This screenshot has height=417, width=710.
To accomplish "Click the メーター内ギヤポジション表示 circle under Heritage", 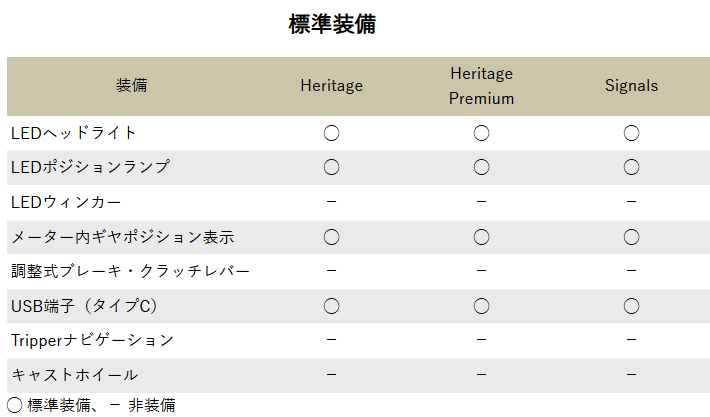I will click(x=331, y=237).
